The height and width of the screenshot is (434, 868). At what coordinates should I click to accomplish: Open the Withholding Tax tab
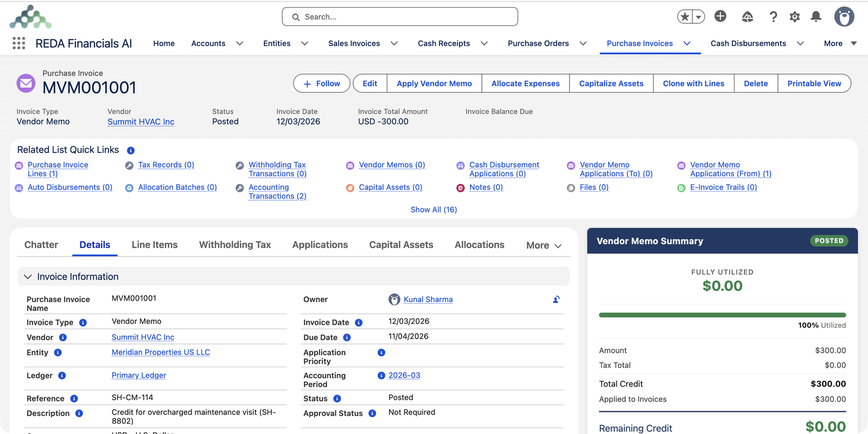point(235,245)
